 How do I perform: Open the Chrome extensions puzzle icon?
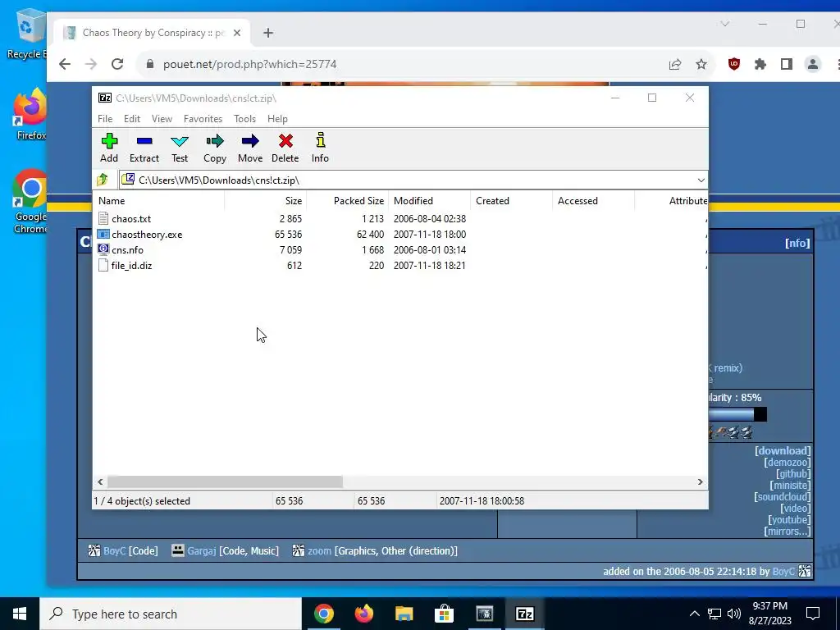760,64
